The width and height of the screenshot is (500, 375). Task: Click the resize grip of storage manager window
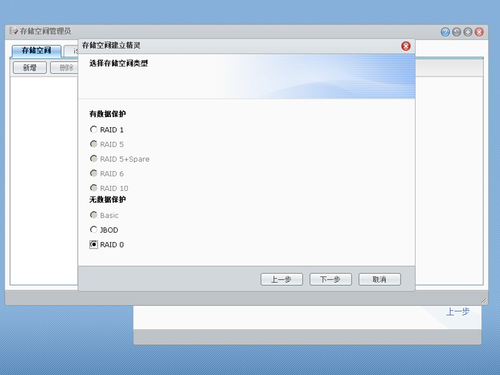tap(484, 301)
